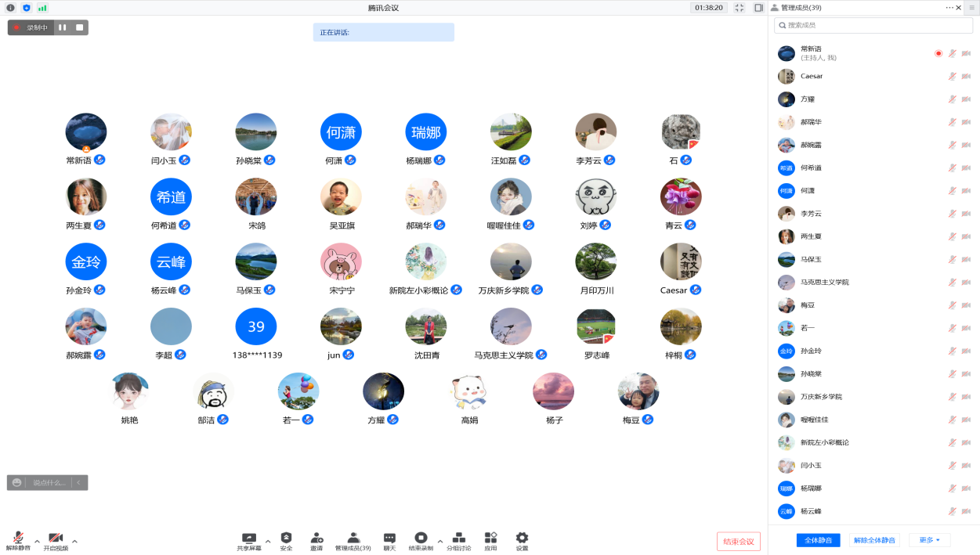Open the 应用 (Apps) icon
This screenshot has width=980, height=555.
490,541
